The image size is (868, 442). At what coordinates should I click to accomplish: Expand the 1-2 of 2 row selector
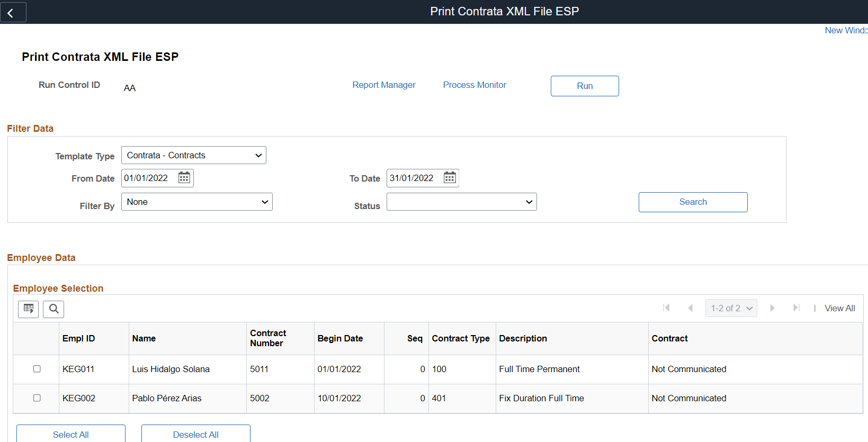731,308
